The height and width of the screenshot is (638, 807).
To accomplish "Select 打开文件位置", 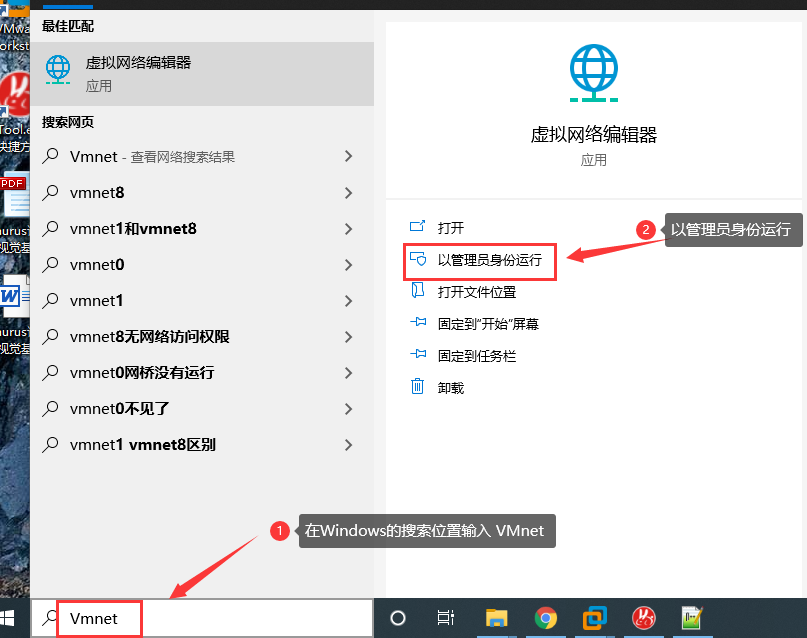I will pos(477,292).
